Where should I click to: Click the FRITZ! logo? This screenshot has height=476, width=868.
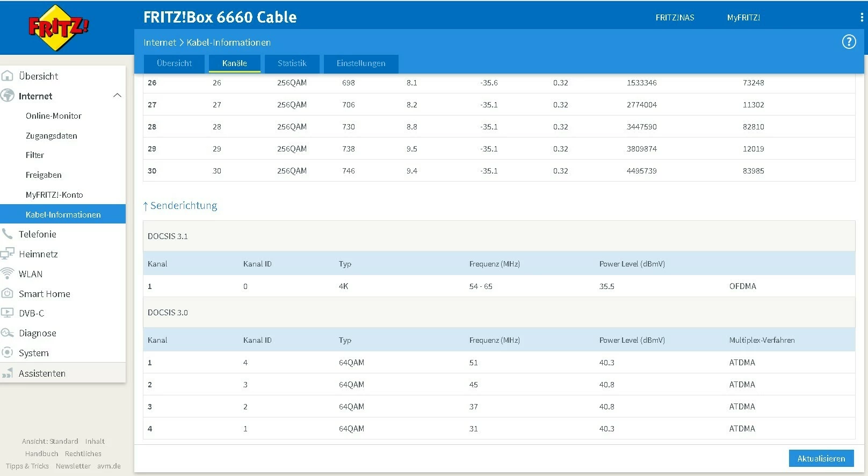[59, 27]
